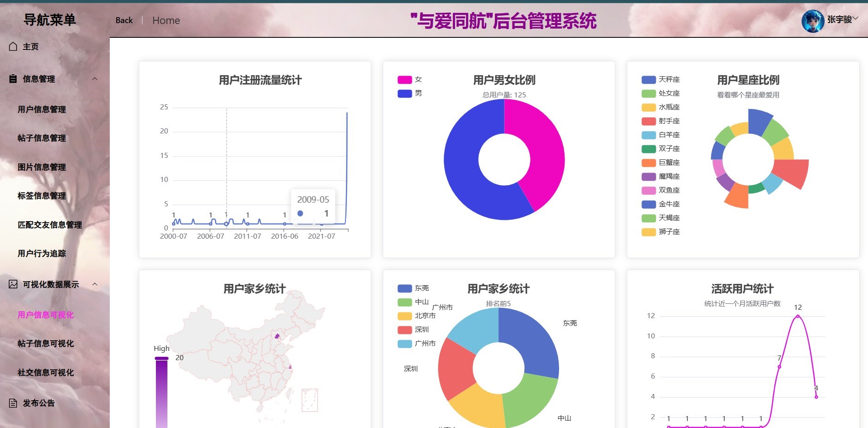Toggle the 男 legend entry off
The width and height of the screenshot is (868, 428).
pos(410,93)
